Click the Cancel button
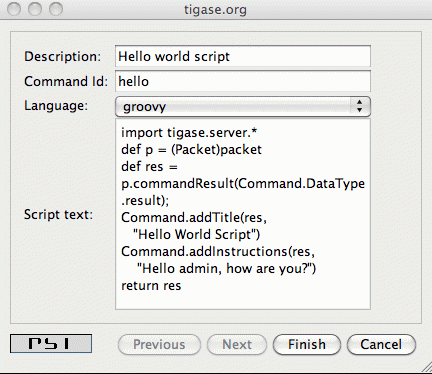 [x=381, y=344]
